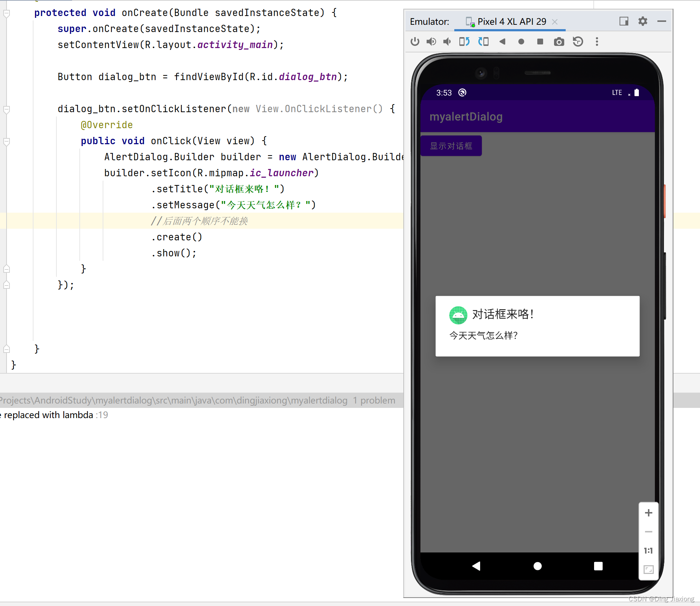Hide the Emulator panel with minus
Image resolution: width=700 pixels, height=606 pixels.
coord(662,21)
